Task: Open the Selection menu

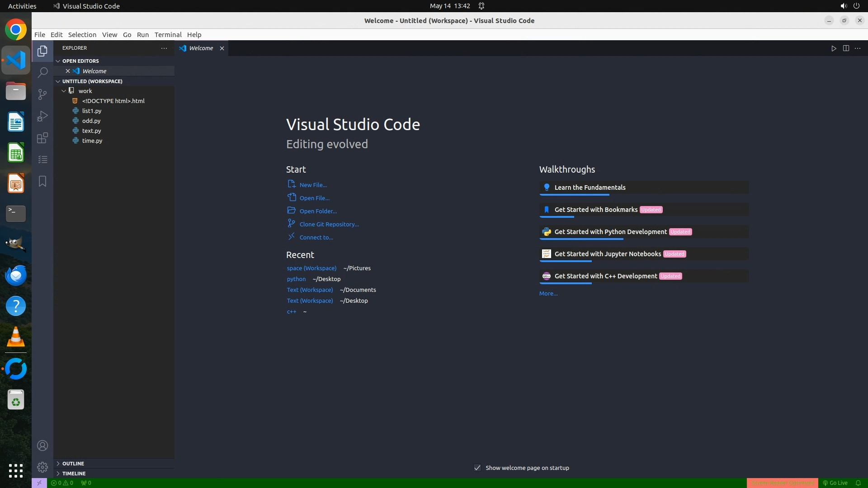Action: 82,35
